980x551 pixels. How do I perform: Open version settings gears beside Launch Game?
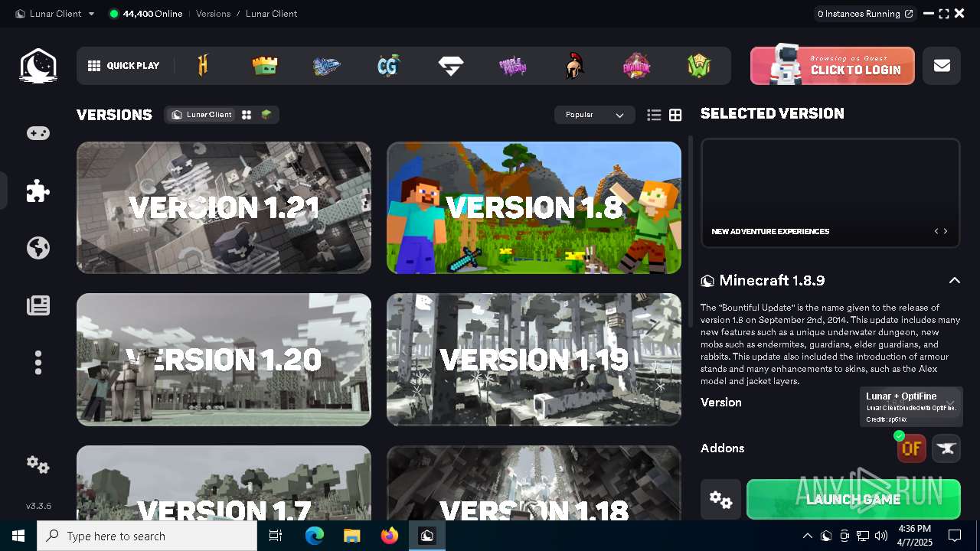click(x=720, y=500)
